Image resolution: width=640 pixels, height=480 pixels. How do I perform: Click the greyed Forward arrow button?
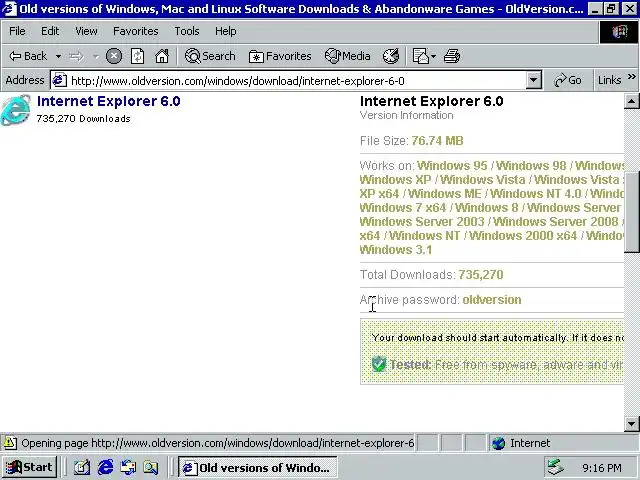pyautogui.click(x=76, y=56)
